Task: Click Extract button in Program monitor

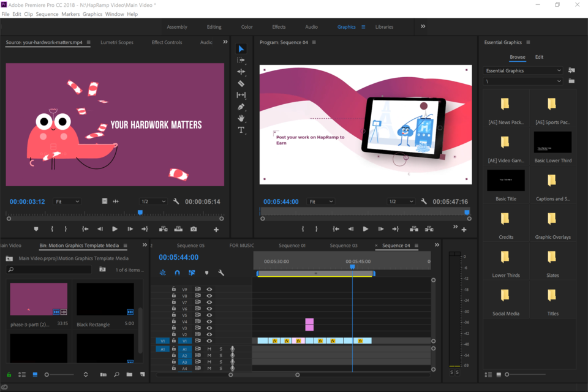Action: coord(429,229)
